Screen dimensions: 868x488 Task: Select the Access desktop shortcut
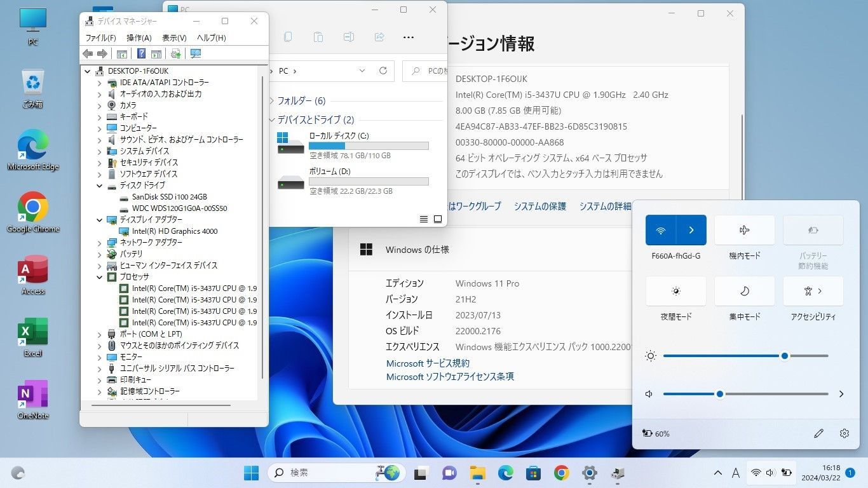tap(33, 274)
